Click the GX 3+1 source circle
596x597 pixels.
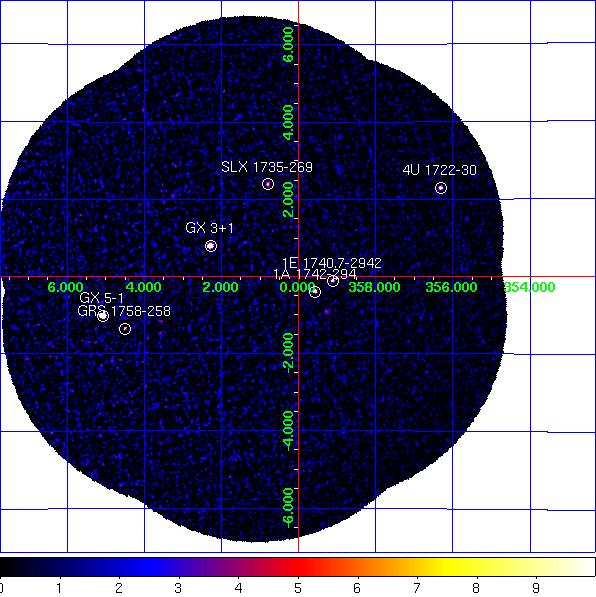pyautogui.click(x=211, y=246)
